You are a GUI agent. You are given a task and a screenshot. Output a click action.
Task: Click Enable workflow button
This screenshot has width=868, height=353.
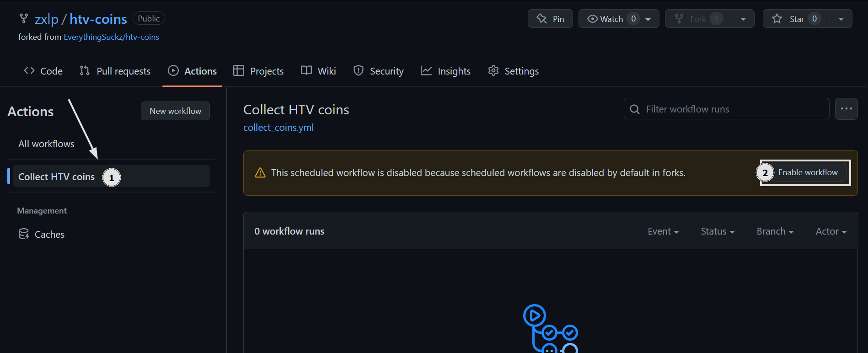(x=808, y=172)
